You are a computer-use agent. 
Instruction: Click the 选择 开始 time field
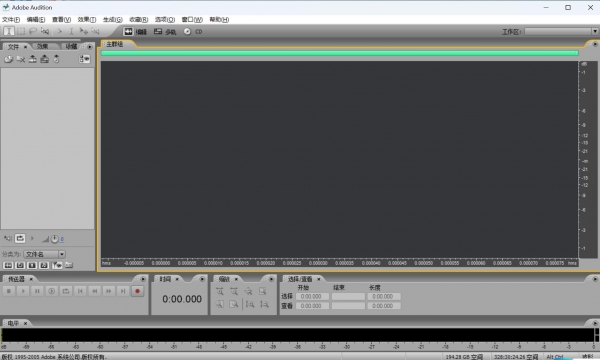pos(312,296)
